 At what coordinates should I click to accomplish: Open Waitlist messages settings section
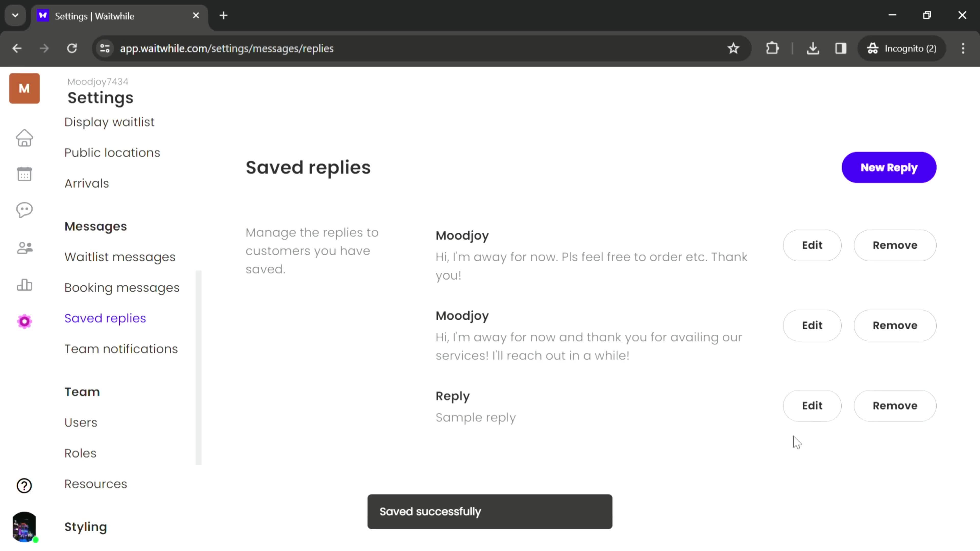(120, 257)
